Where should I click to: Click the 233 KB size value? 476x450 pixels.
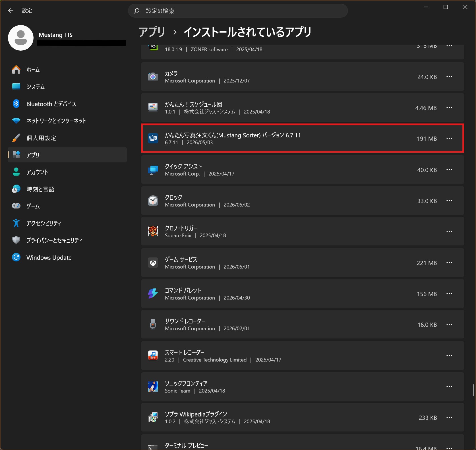pos(428,418)
